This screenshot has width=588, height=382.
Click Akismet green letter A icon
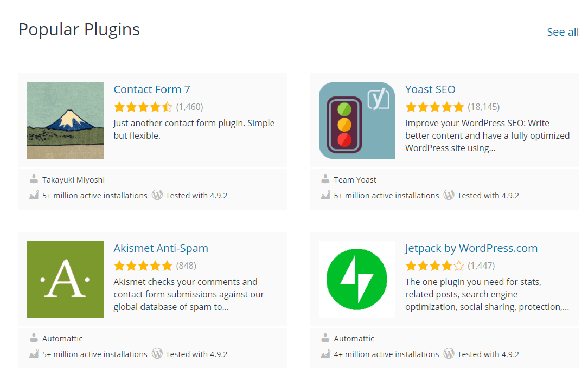(65, 280)
